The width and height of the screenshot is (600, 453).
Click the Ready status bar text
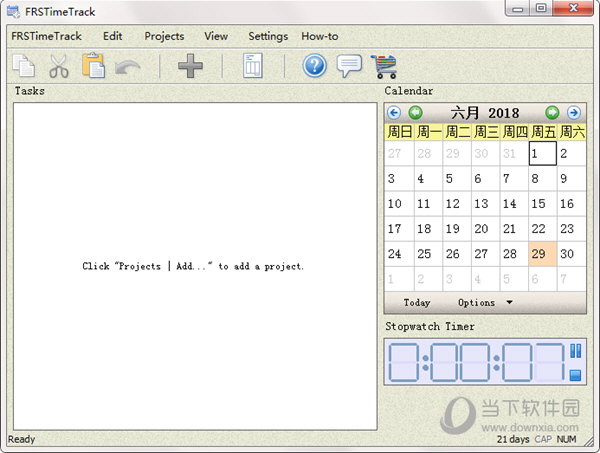point(21,439)
